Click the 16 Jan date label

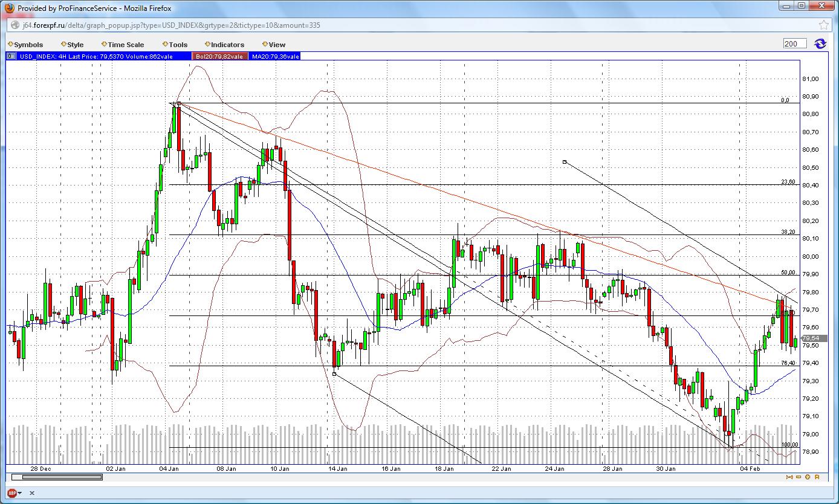pyautogui.click(x=391, y=468)
